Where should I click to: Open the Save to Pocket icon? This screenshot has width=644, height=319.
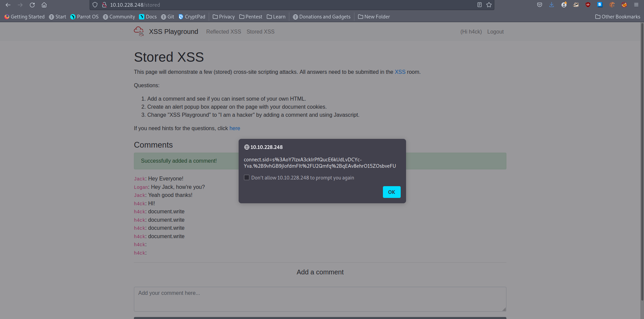[540, 5]
